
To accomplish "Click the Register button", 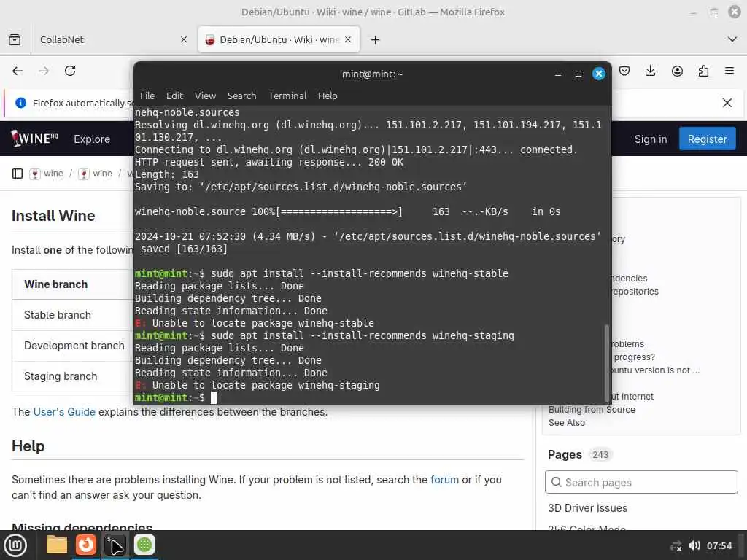I will pyautogui.click(x=707, y=139).
